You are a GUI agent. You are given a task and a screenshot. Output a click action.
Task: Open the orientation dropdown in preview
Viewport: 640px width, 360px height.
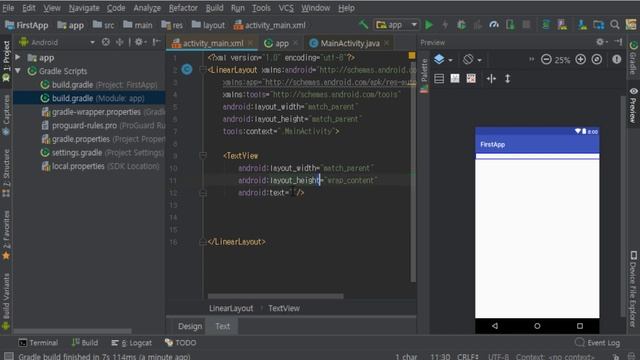tap(472, 60)
